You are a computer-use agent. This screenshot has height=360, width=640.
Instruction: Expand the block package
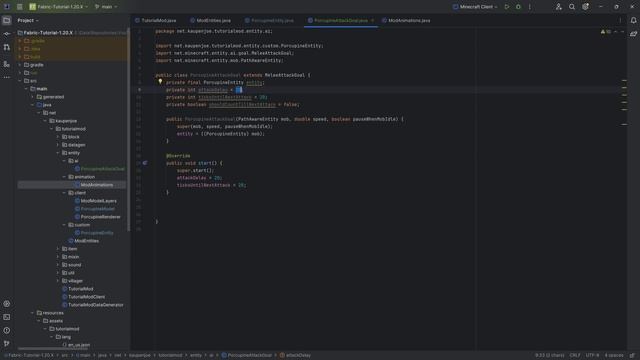coord(58,137)
